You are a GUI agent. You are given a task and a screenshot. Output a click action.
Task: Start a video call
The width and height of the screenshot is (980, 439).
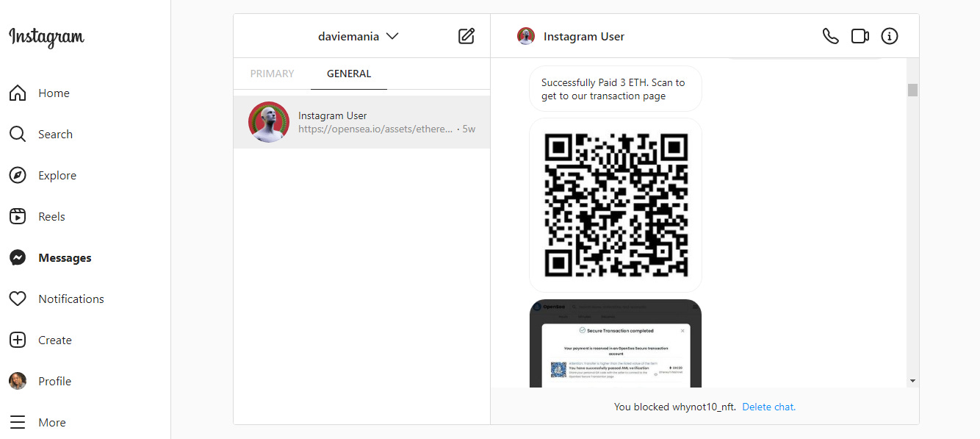click(x=860, y=36)
